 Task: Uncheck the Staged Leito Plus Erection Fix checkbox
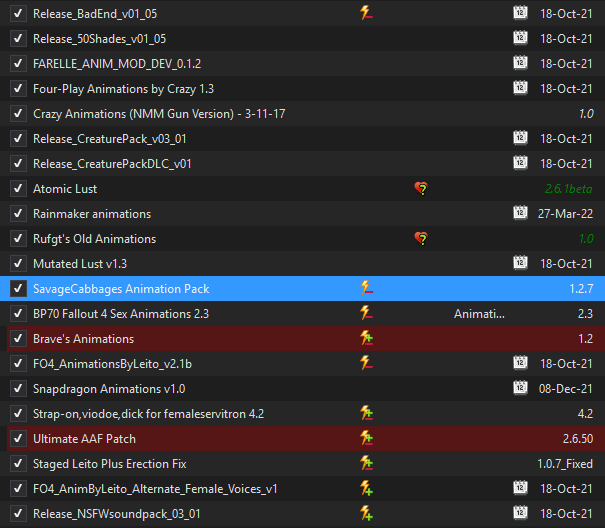click(18, 464)
